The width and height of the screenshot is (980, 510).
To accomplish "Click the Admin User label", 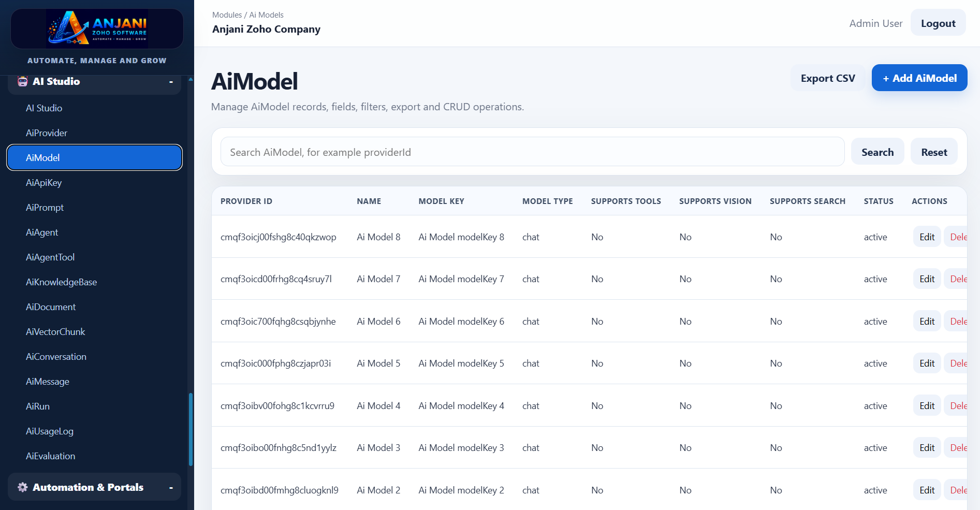I will [875, 23].
